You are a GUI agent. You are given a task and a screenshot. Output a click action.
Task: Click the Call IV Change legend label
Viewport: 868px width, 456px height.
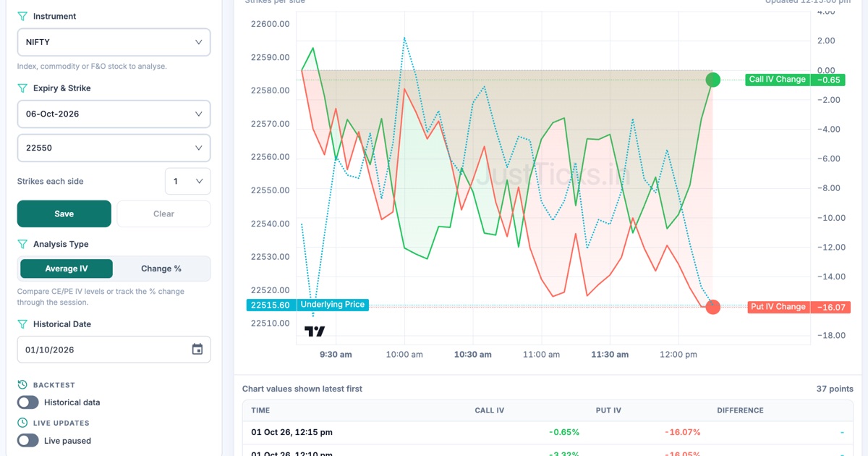click(x=778, y=80)
